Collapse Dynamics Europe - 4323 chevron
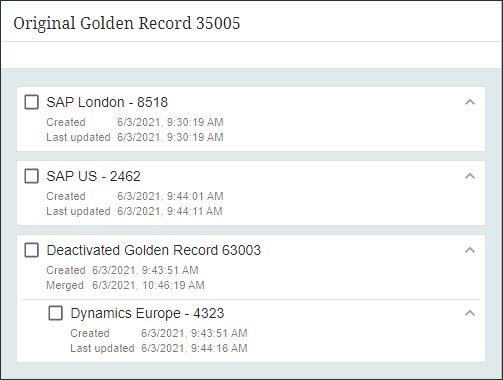503x380 pixels. (x=470, y=313)
